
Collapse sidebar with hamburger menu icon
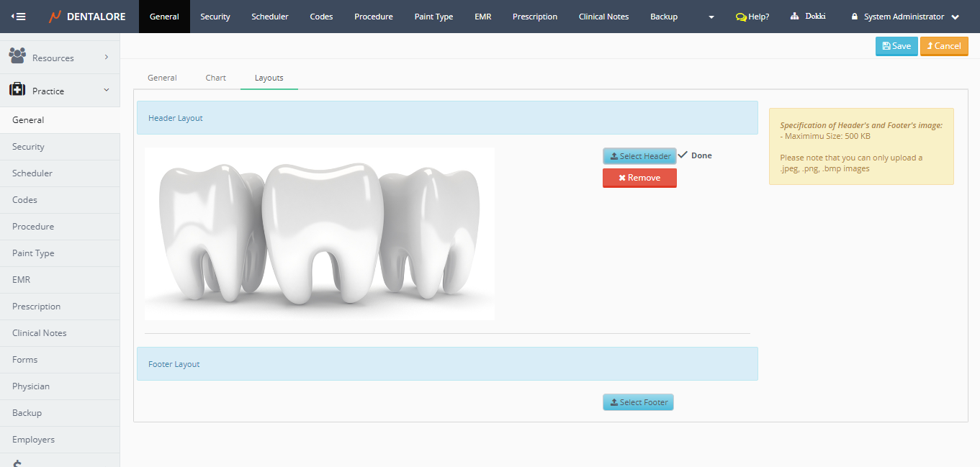tap(18, 17)
